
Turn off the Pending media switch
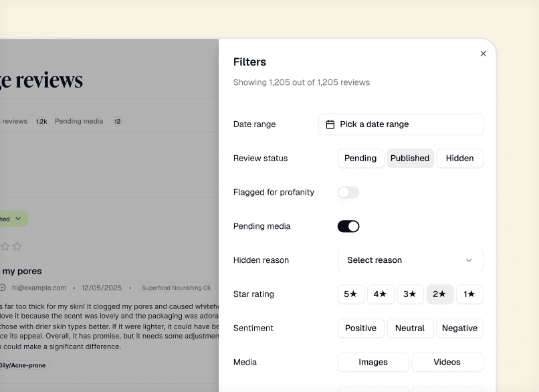pos(348,226)
